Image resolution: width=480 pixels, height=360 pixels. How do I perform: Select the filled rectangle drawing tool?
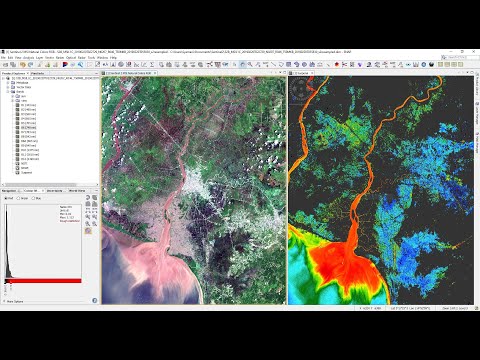pyautogui.click(x=288, y=64)
